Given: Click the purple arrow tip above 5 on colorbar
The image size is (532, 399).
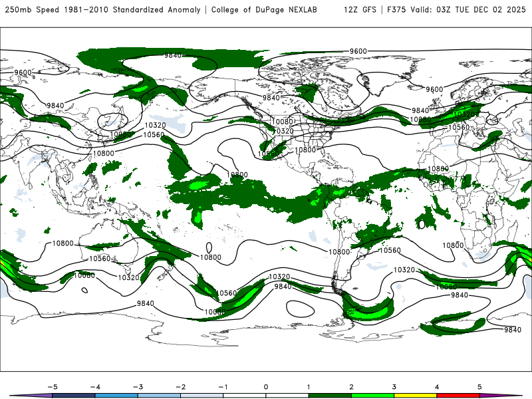Looking at the screenshot, I should [501, 396].
